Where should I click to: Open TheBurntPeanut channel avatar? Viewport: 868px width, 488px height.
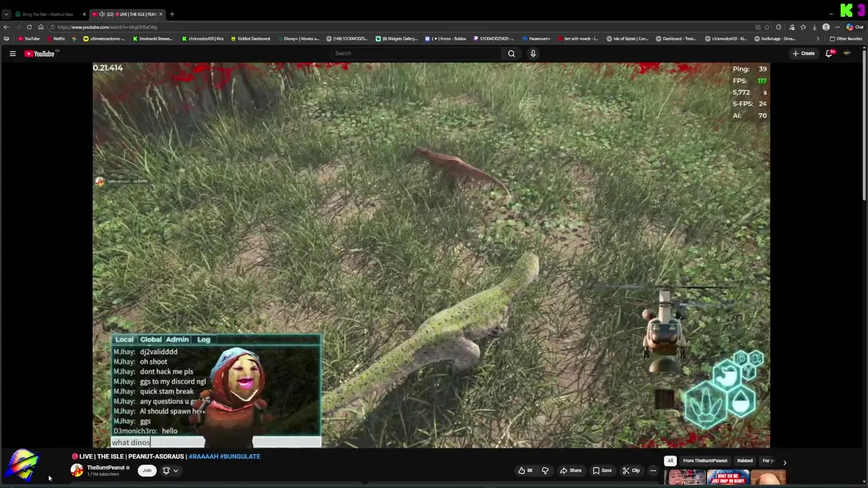point(77,470)
